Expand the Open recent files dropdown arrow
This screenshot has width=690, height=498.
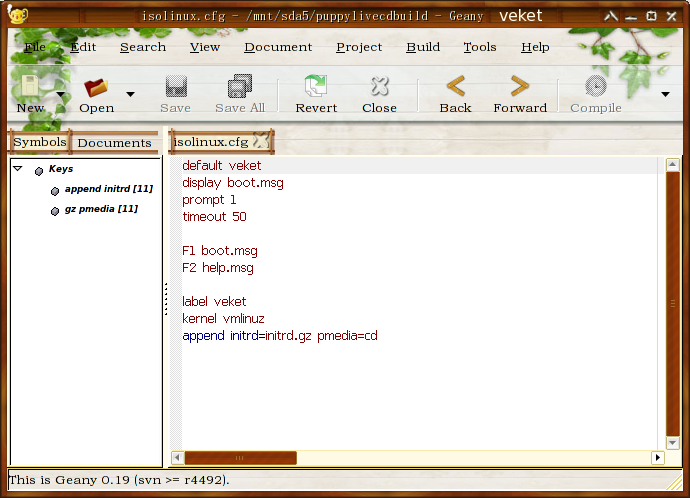point(130,94)
